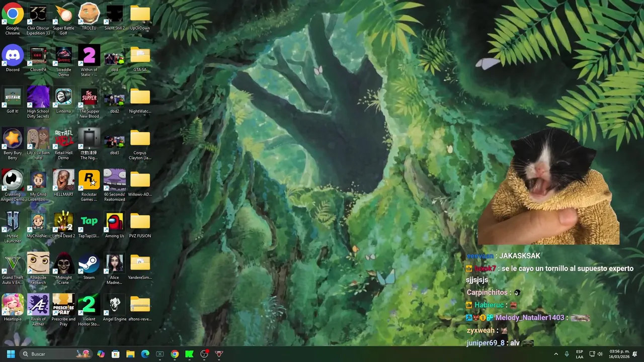This screenshot has width=644, height=362.
Task: Select the PVZ FUSION folder
Action: click(x=140, y=225)
